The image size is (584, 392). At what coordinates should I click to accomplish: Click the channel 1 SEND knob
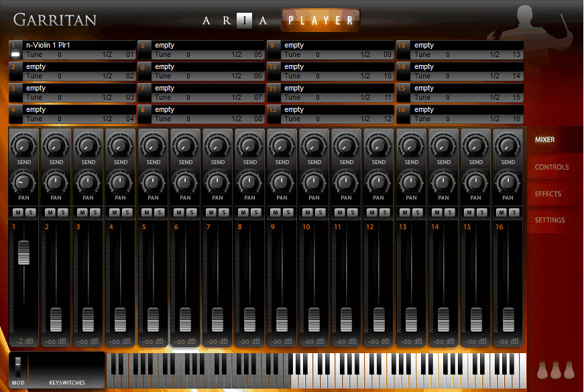(x=23, y=146)
